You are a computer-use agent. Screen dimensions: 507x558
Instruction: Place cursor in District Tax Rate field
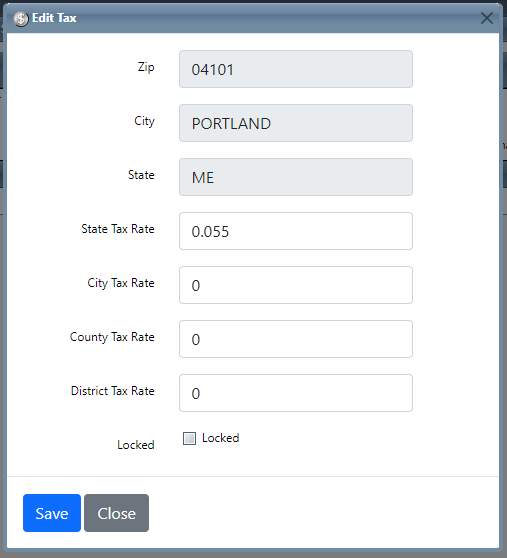click(296, 393)
